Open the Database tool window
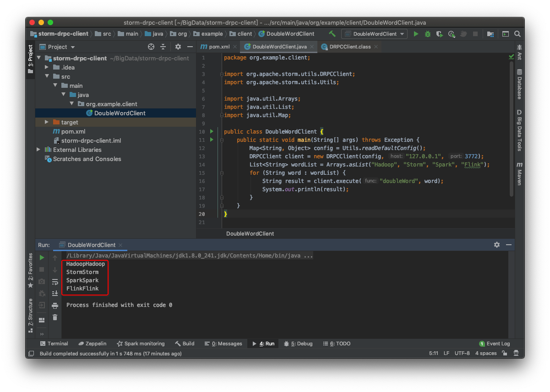Viewport: 550px width, 392px height. coord(519,84)
